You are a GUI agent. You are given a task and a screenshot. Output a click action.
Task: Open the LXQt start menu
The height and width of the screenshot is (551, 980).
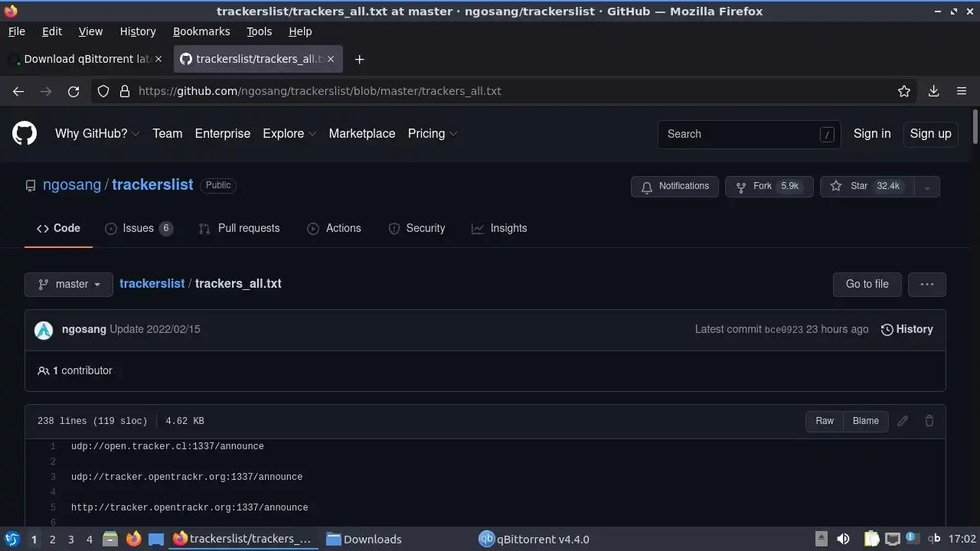coord(11,539)
